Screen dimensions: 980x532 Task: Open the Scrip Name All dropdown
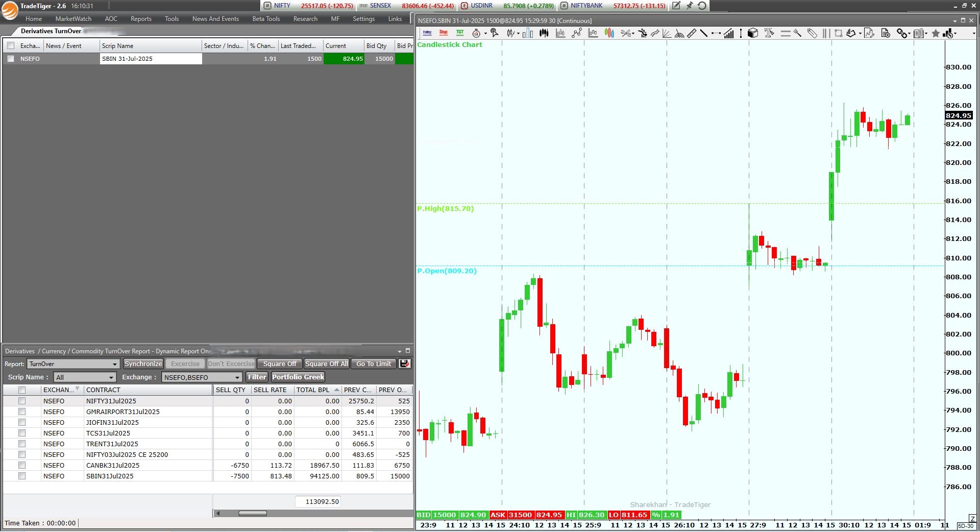tap(85, 377)
